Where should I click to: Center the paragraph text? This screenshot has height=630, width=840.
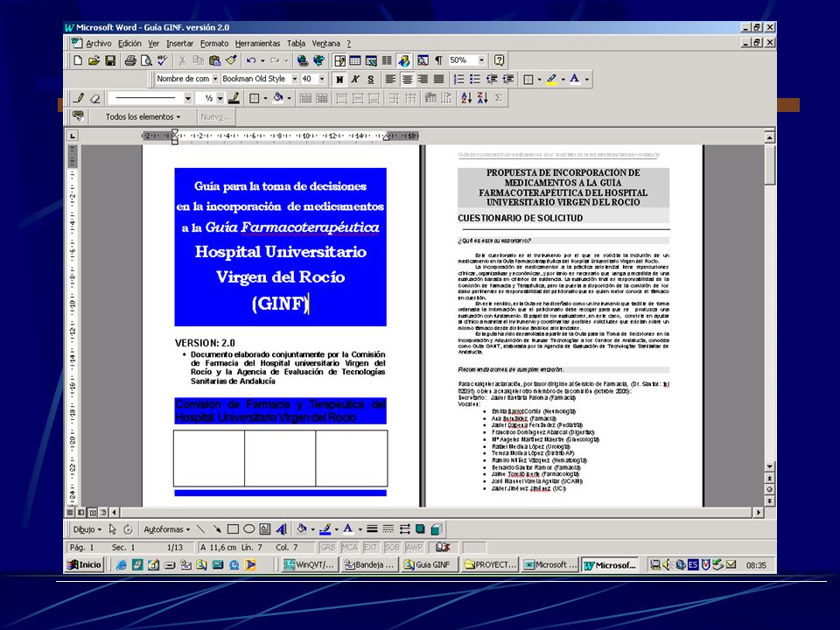click(407, 80)
